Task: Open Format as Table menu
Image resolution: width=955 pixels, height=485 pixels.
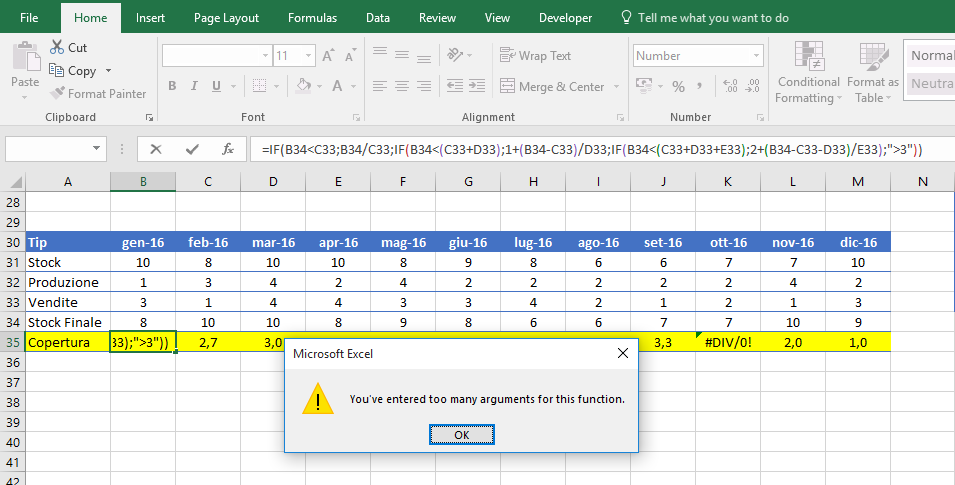Action: [873, 73]
